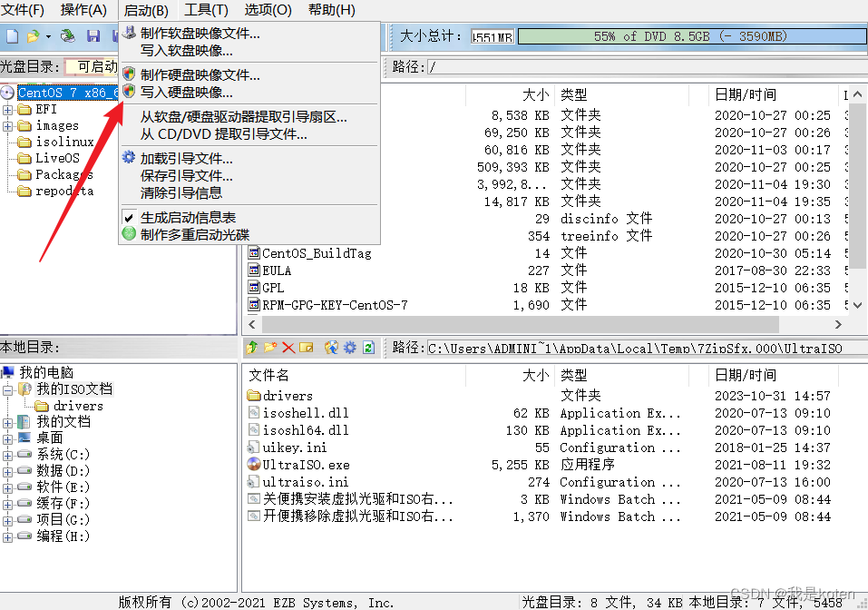The height and width of the screenshot is (610, 868).
Task: Toggle the 生成启动信息表 checkmark option
Action: (129, 217)
